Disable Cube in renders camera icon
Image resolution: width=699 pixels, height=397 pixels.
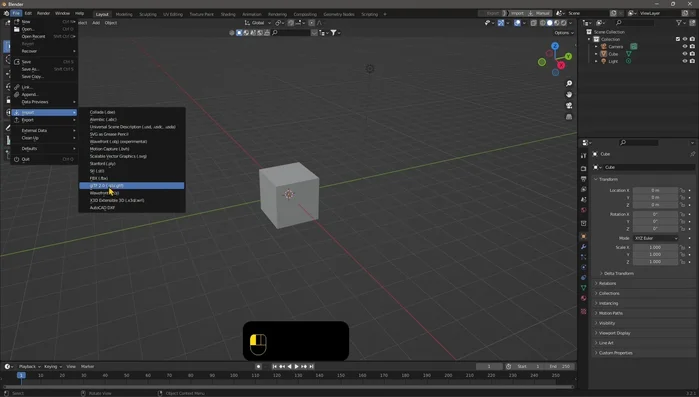692,54
